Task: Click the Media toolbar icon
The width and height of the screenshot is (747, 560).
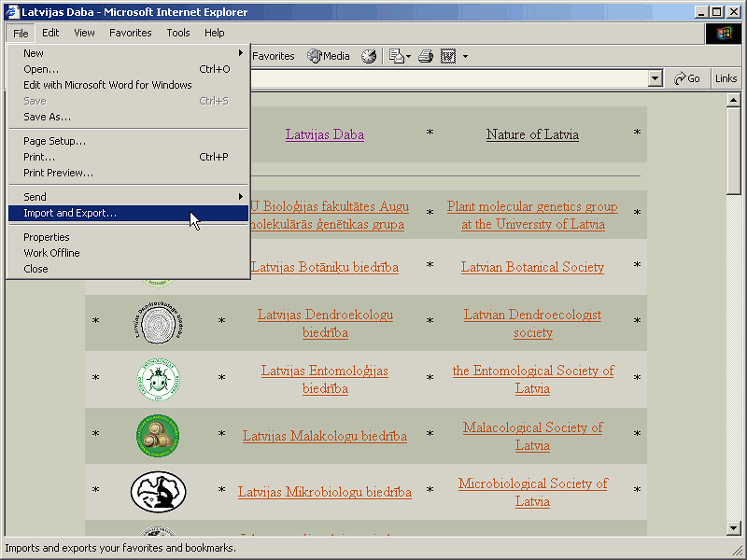Action: (329, 56)
